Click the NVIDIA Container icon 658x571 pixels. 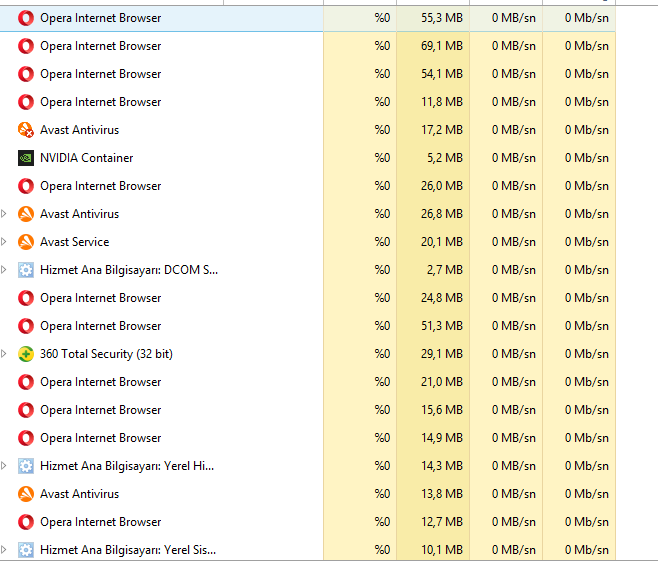(x=26, y=158)
